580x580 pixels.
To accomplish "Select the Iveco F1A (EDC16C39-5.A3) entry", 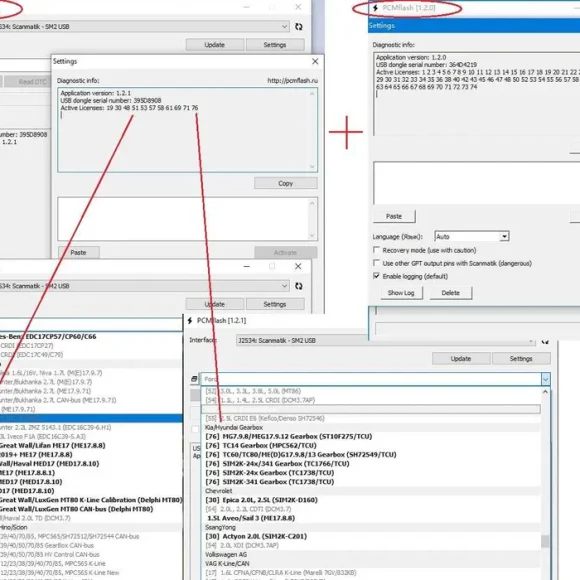I will [43, 436].
